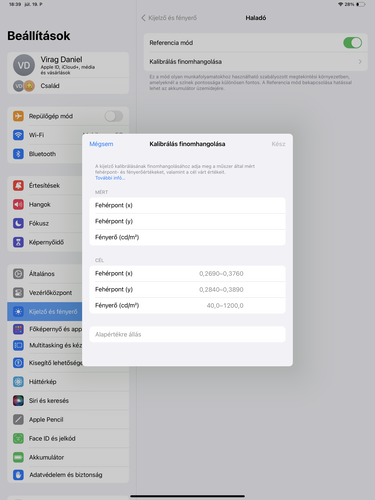The image size is (375, 500).
Task: Tap the Kijelző és fényerő sun icon
Action: click(x=18, y=312)
